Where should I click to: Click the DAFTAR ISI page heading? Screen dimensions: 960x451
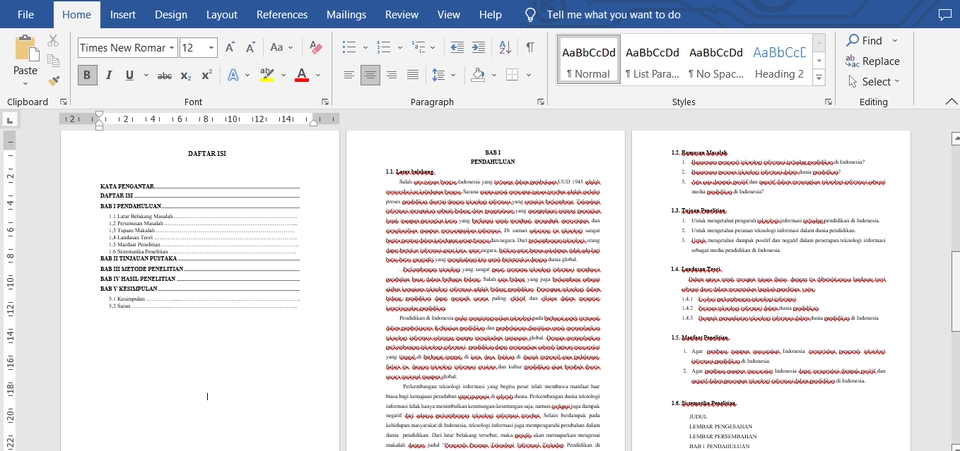(207, 154)
